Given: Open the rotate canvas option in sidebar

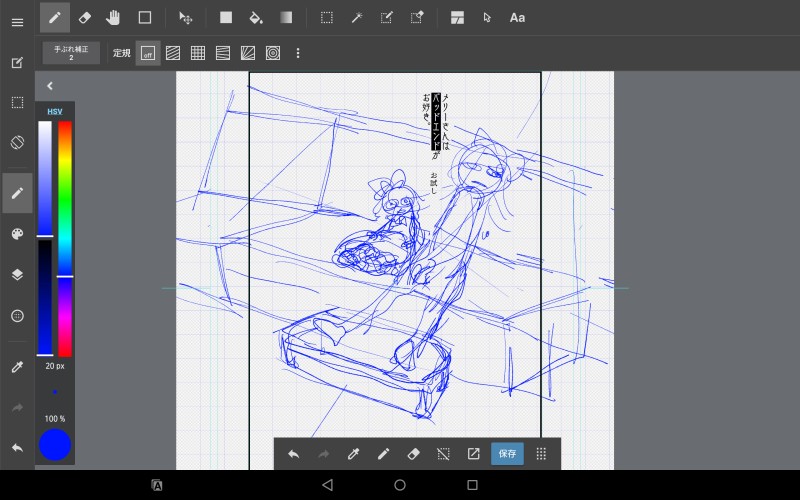Looking at the screenshot, I should (x=17, y=142).
